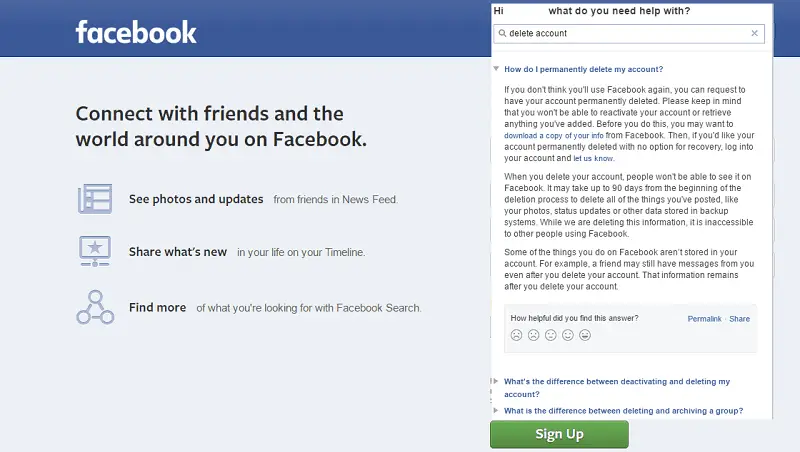Rate answer with the slightly sad face

(534, 335)
